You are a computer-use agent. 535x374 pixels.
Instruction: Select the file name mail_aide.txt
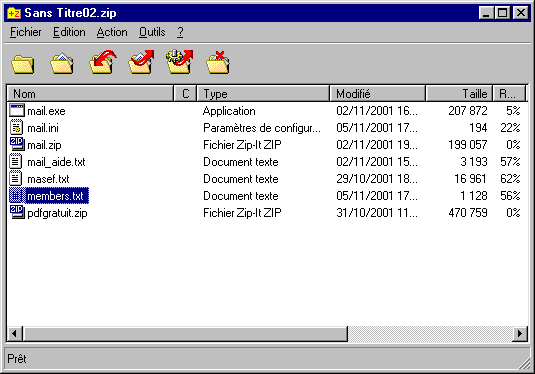(56, 162)
